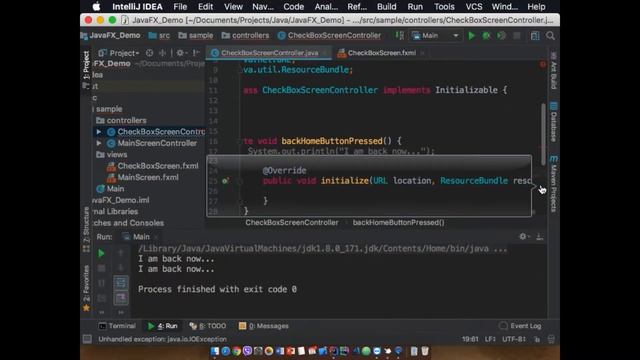Image resolution: width=640 pixels, height=360 pixels.
Task: Open the Build menu
Action: 387,7
